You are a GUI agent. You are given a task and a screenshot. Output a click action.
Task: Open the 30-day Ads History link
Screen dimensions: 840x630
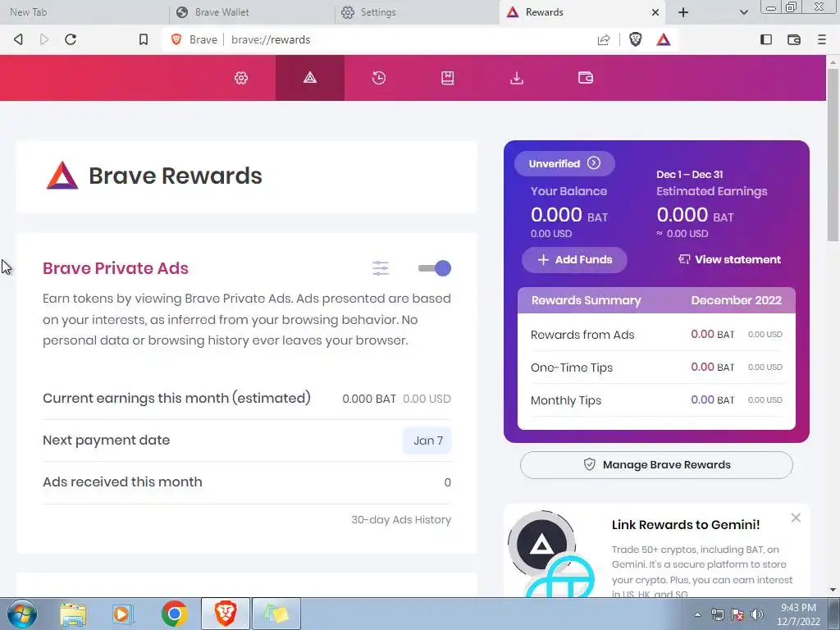(400, 519)
